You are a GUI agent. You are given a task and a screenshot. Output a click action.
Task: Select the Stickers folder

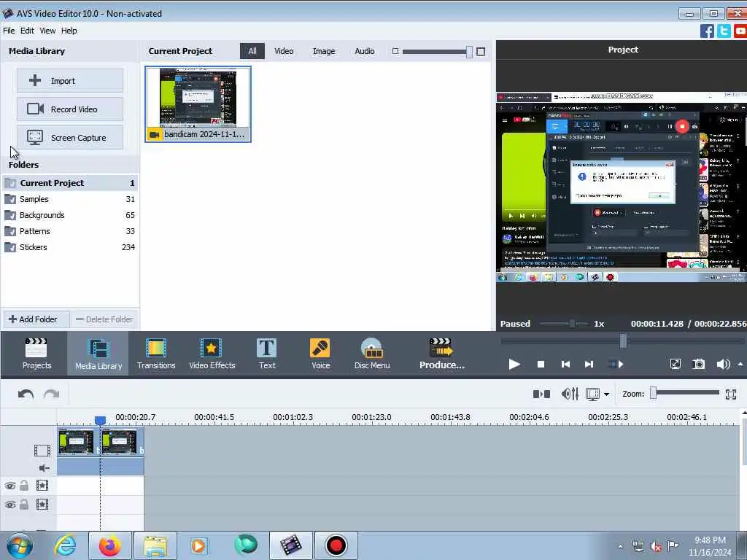70,248
